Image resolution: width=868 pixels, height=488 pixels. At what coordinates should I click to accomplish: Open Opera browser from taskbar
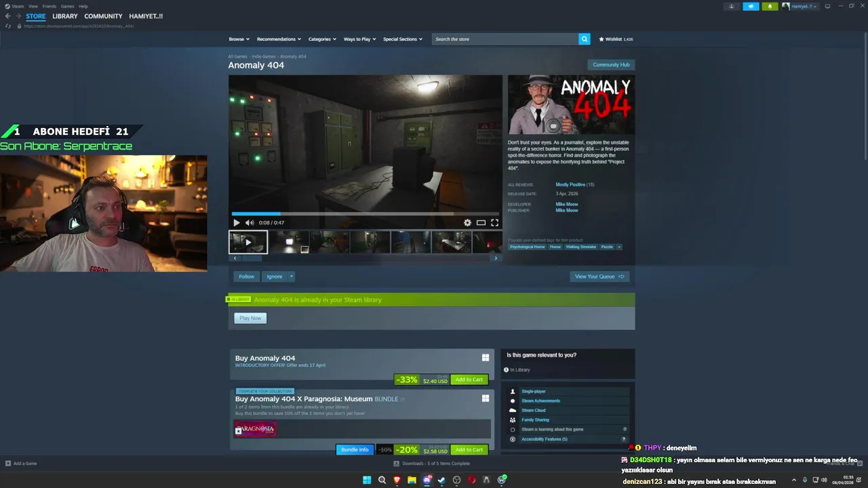tap(471, 480)
